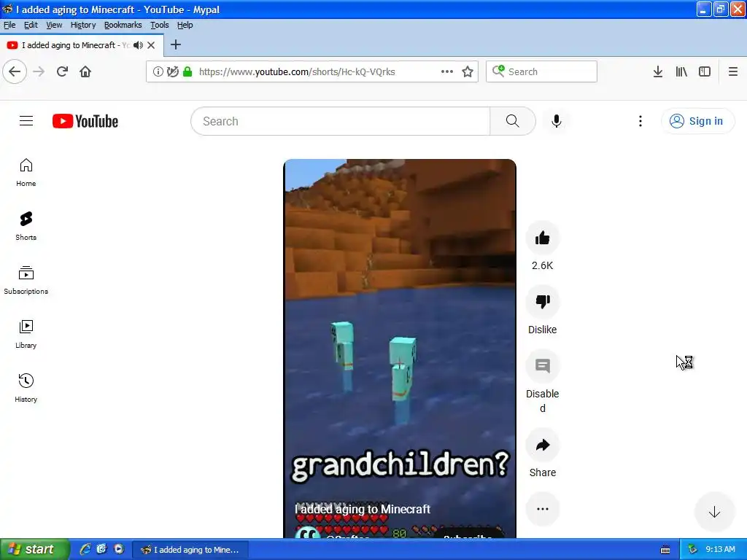Open the Downloads arrow in toolbar
747x560 pixels.
coord(658,71)
